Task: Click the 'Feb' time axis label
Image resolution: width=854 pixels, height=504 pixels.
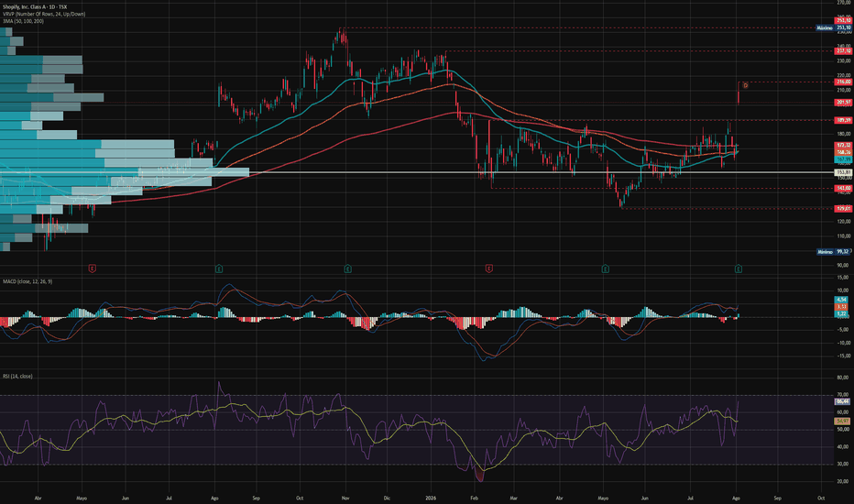Action: (x=474, y=498)
